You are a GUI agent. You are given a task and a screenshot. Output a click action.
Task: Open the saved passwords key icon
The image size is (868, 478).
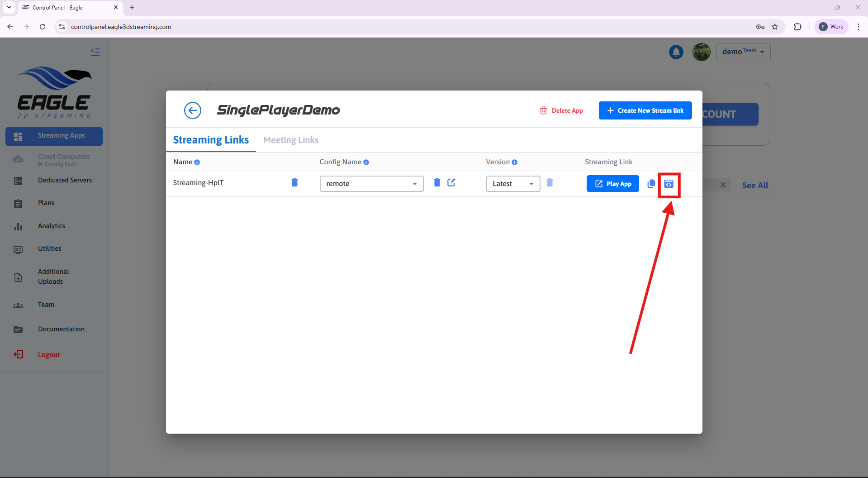(x=760, y=27)
